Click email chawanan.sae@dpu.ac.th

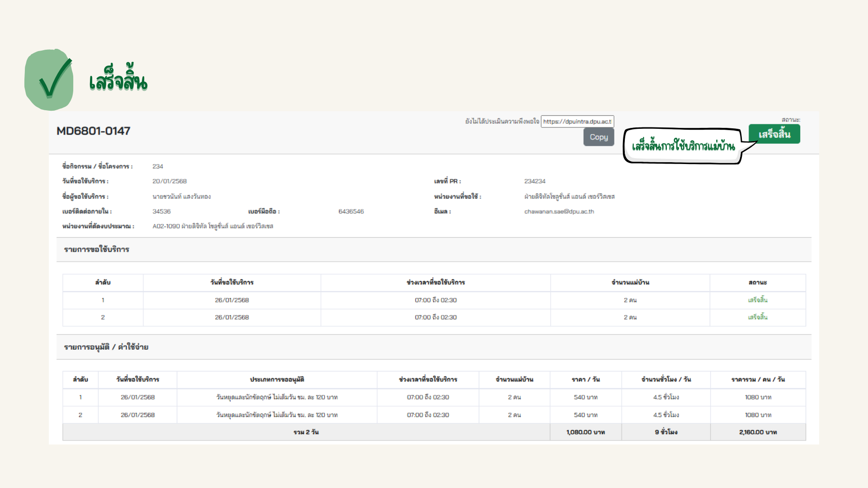(x=559, y=211)
